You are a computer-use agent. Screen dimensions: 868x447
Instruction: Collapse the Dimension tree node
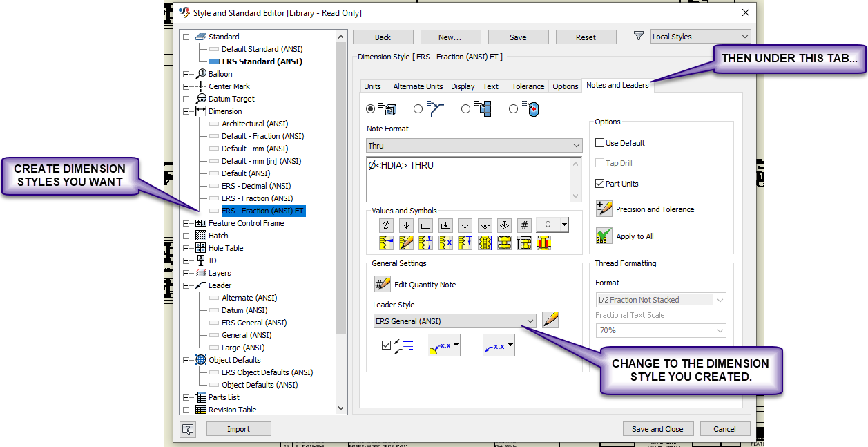coord(186,111)
